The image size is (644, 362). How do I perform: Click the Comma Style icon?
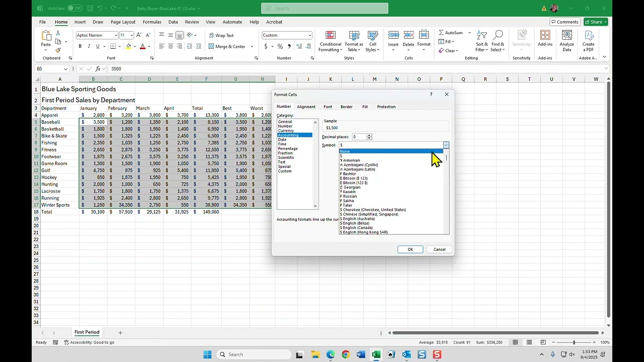pos(289,46)
